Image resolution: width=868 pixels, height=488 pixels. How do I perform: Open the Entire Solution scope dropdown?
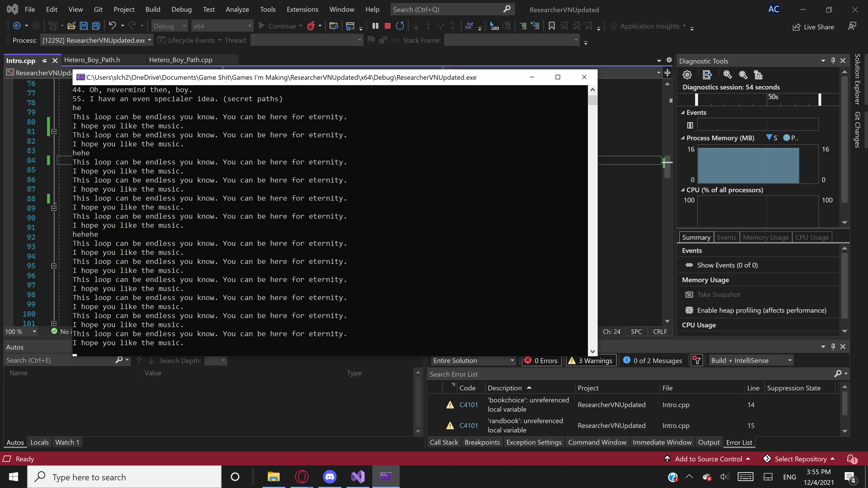click(x=473, y=360)
